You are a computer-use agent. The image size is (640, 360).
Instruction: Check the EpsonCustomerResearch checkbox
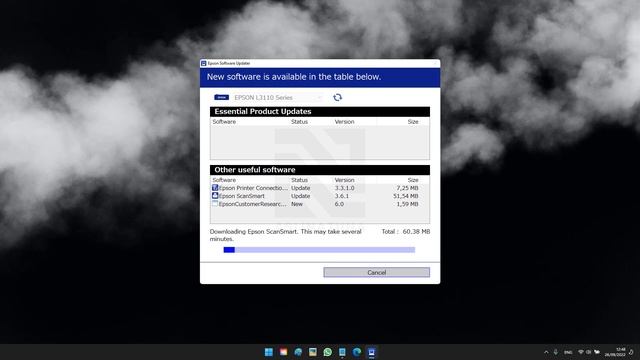(x=215, y=204)
